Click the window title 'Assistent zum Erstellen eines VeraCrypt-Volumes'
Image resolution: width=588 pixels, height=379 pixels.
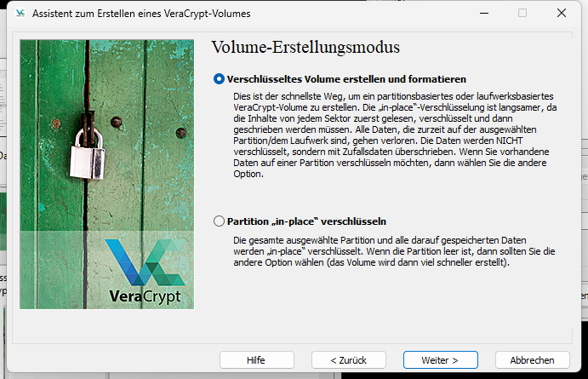coord(141,14)
